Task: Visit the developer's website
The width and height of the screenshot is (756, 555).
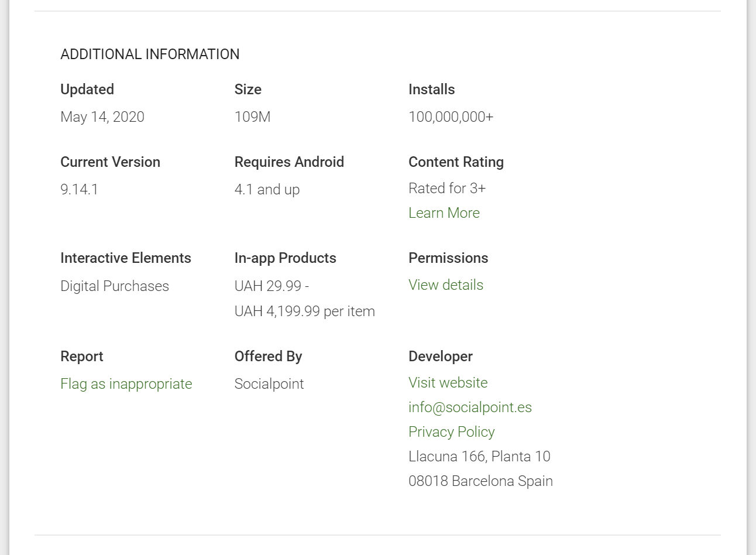Action: click(448, 383)
